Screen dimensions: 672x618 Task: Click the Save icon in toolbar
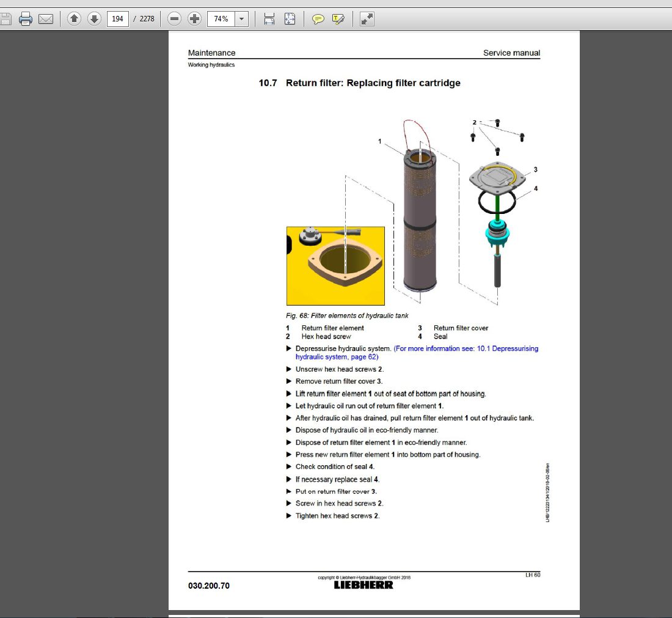[x=5, y=19]
